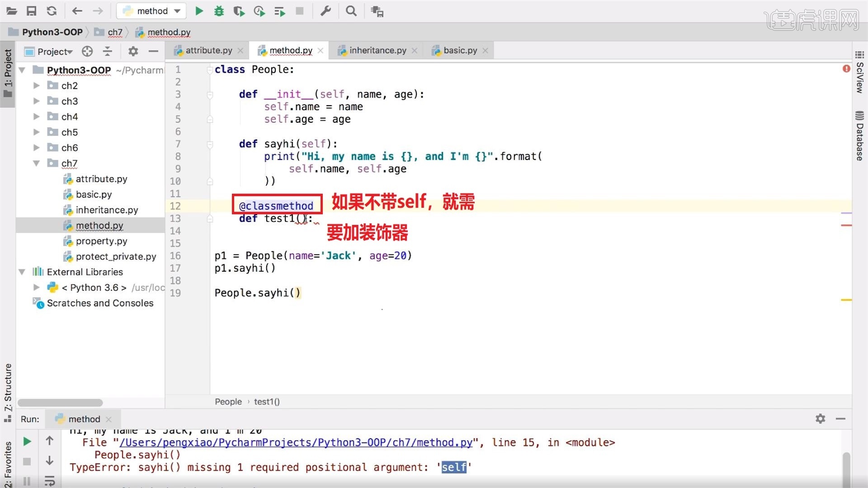
Task: Open the method.py file path link in console
Action: coord(296,442)
